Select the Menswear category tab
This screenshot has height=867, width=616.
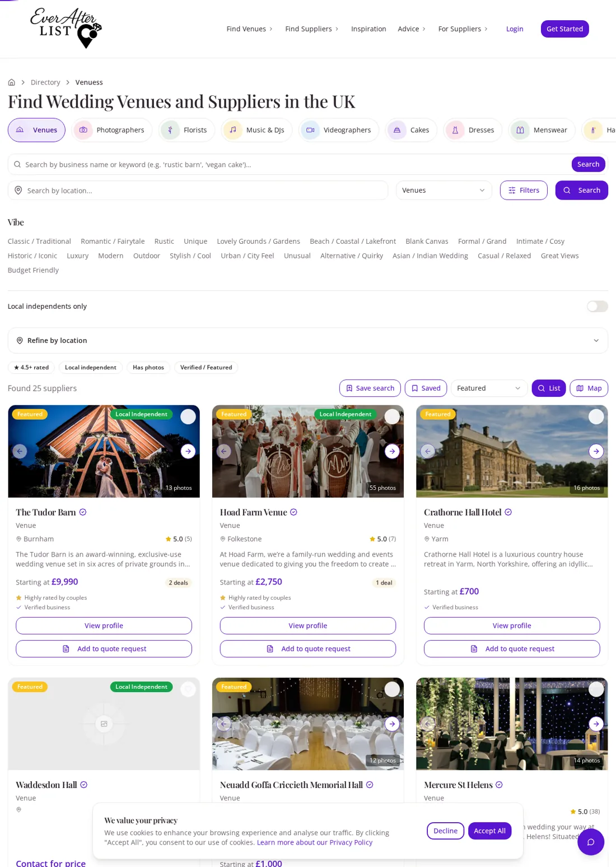click(542, 130)
